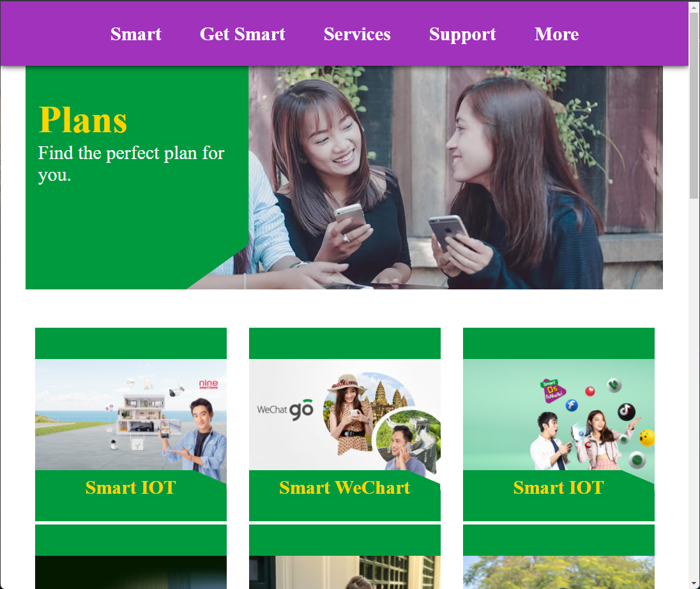This screenshot has width=700, height=589.
Task: Click the scrollbar down arrow
Action: pos(694,584)
